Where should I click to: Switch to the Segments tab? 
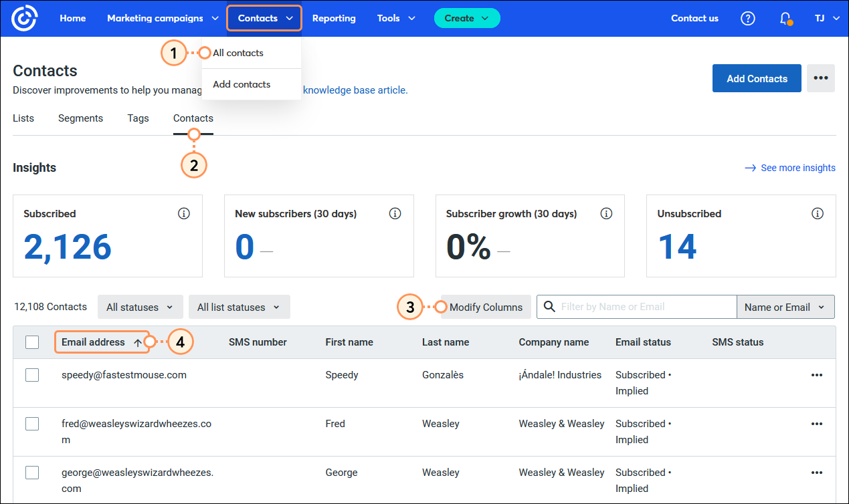tap(80, 118)
